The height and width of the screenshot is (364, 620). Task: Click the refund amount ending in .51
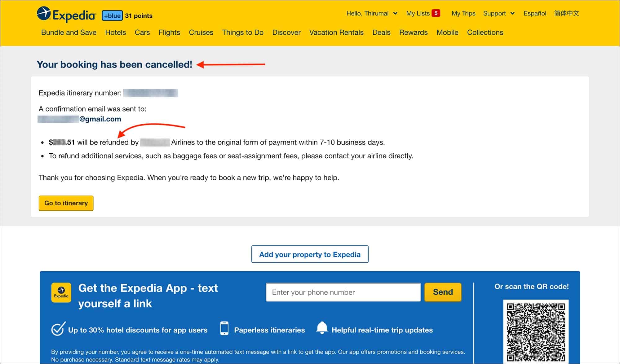pyautogui.click(x=62, y=142)
